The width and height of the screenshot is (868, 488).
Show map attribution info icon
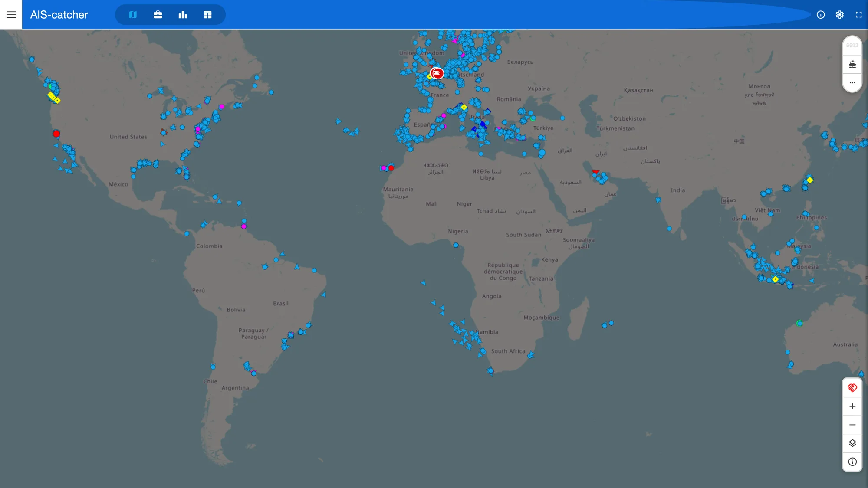pyautogui.click(x=852, y=462)
